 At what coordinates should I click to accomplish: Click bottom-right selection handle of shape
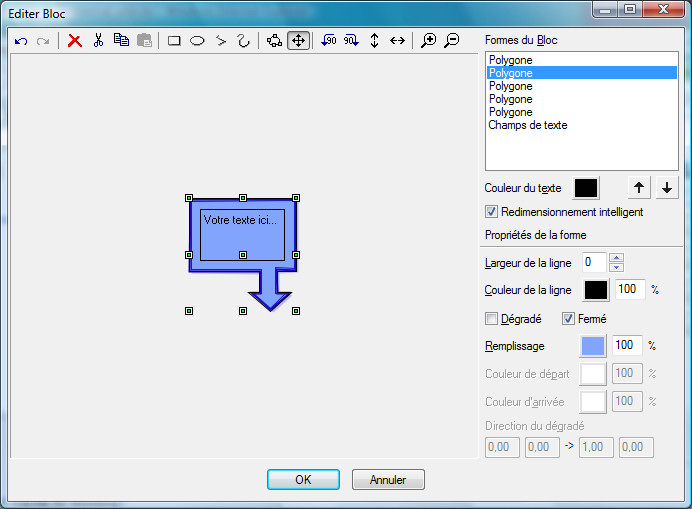pyautogui.click(x=296, y=311)
